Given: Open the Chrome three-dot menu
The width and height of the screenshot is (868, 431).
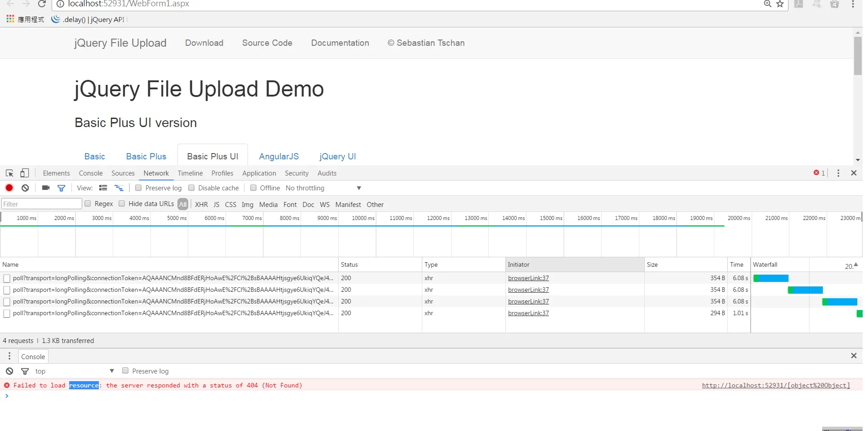Looking at the screenshot, I should 853,4.
